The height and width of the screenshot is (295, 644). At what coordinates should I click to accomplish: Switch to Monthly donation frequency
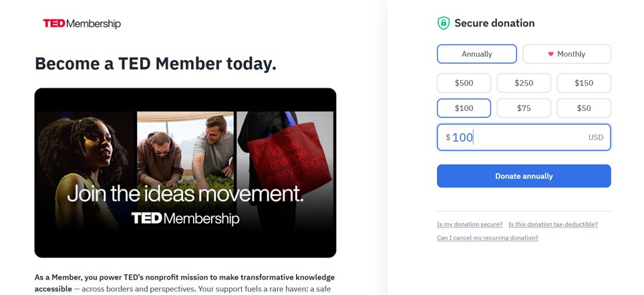(x=567, y=54)
